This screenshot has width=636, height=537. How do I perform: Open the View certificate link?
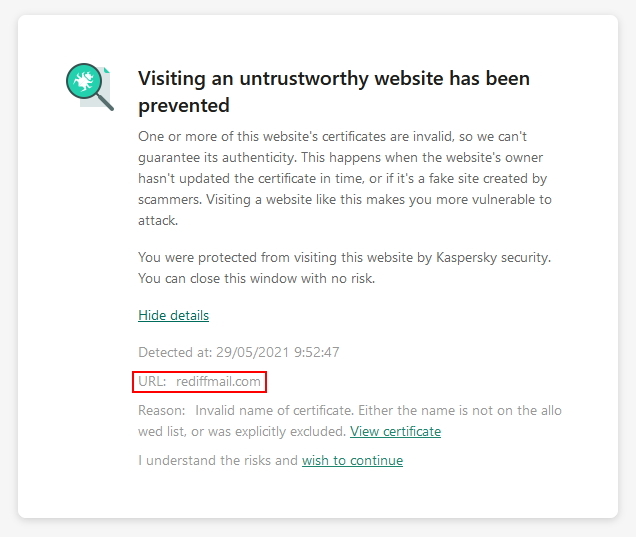[x=395, y=431]
